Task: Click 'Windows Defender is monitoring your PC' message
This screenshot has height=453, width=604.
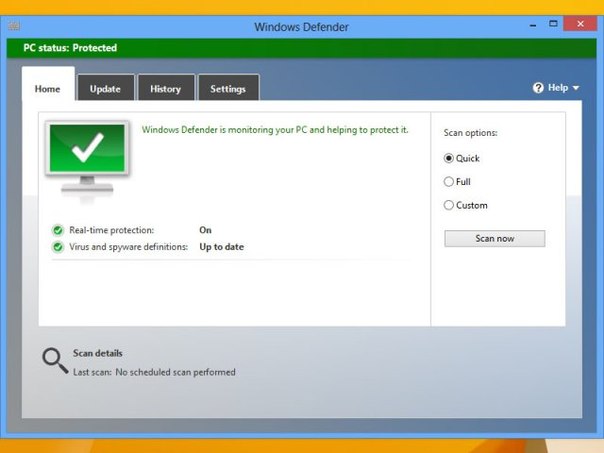Action: coord(275,130)
